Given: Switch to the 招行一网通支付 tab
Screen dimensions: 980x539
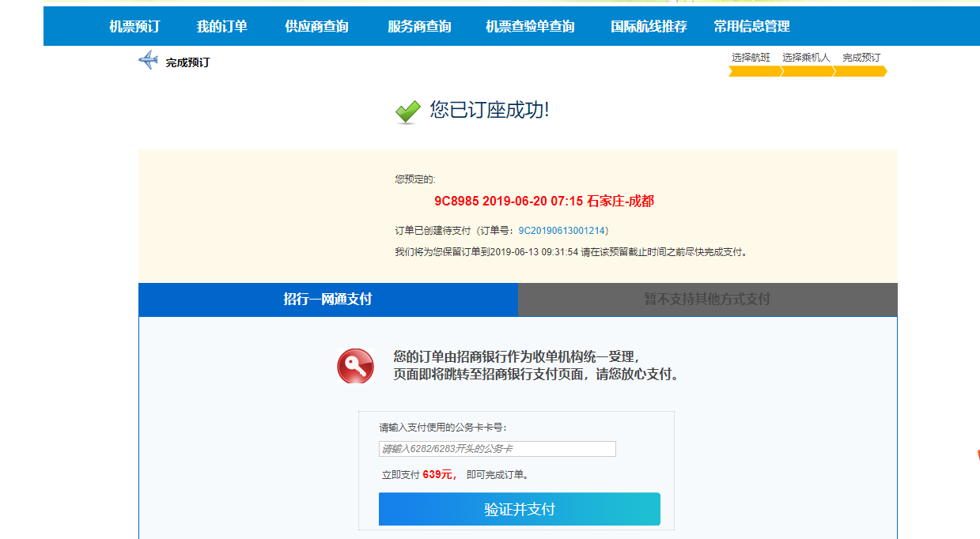Looking at the screenshot, I should (327, 300).
